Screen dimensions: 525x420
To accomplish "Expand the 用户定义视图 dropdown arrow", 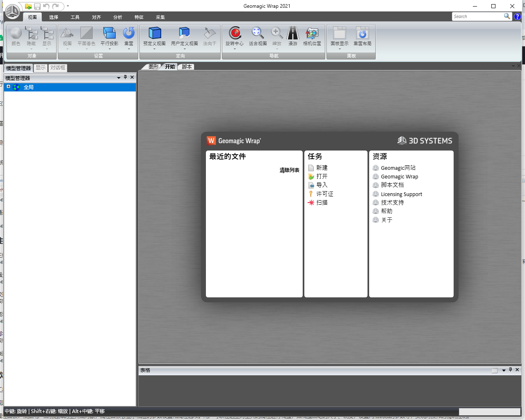I will [185, 49].
